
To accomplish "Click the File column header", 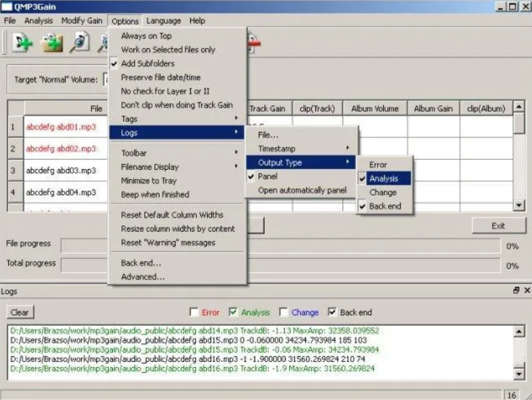I will point(66,108).
